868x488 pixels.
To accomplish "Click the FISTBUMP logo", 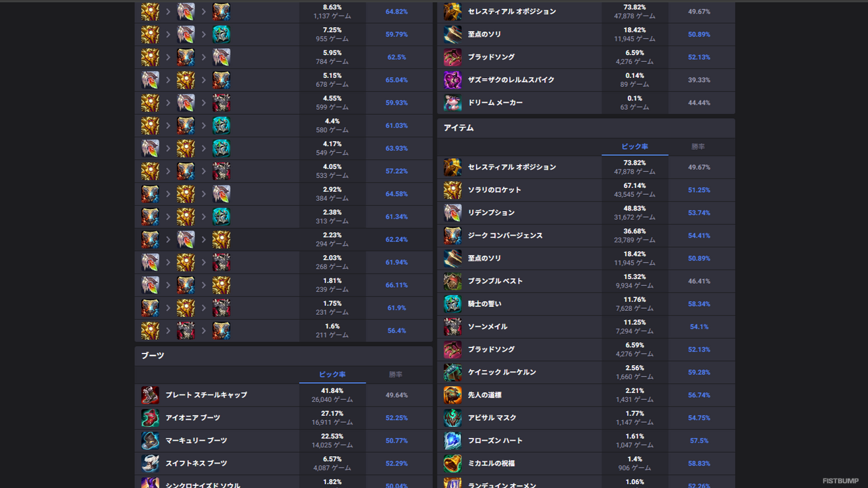I will pyautogui.click(x=840, y=481).
